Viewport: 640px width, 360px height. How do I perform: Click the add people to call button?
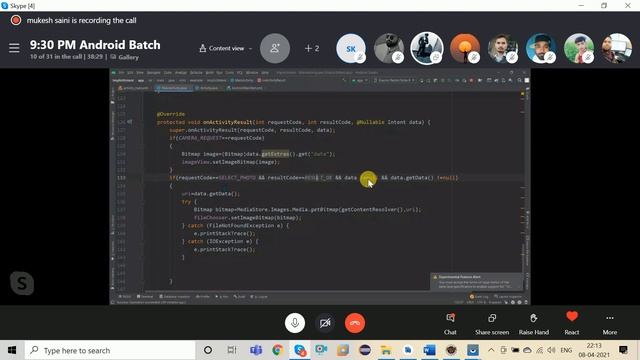coord(275,48)
